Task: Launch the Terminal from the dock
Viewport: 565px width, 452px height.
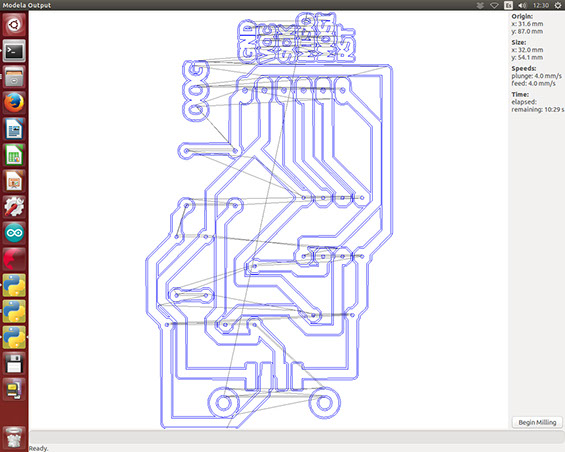Action: pyautogui.click(x=14, y=51)
